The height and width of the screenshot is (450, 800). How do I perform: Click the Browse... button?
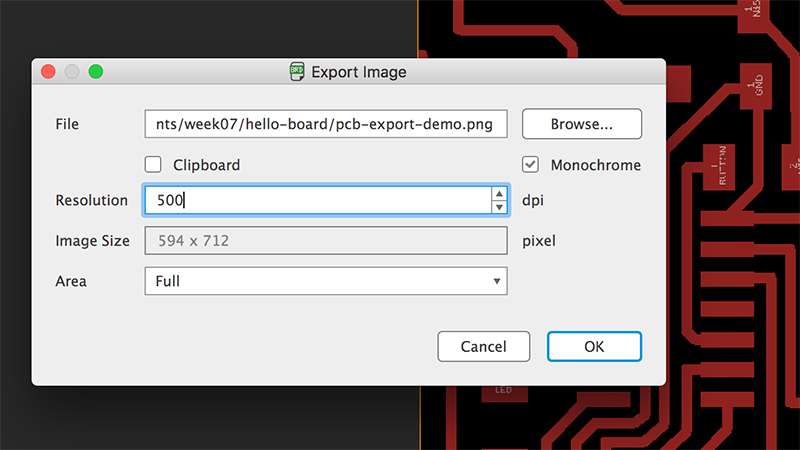582,124
